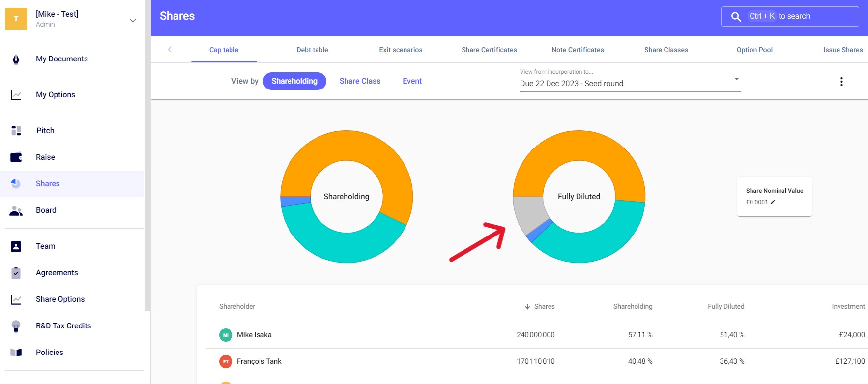Edit Share Nominal Value pencil icon

(x=773, y=202)
